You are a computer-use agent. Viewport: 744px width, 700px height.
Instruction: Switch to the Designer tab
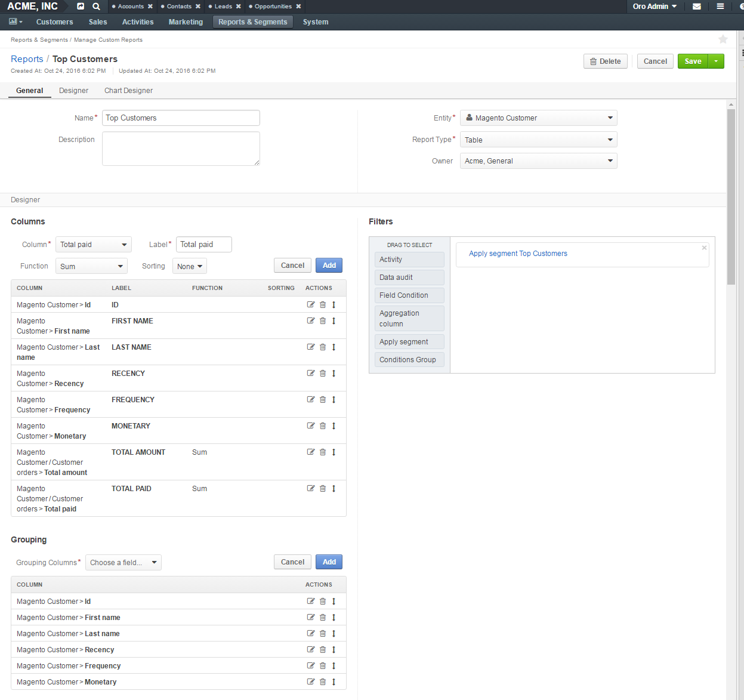pyautogui.click(x=73, y=91)
